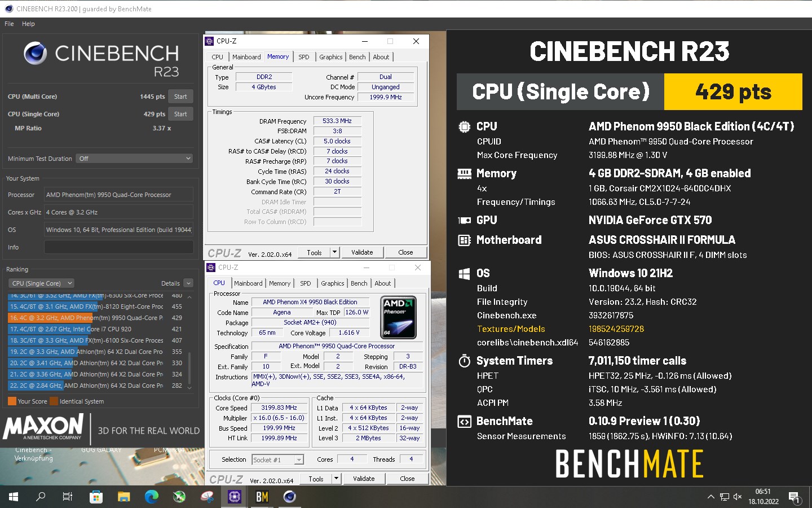Launch Microsoft Store from the taskbar
Screen dimensions: 812x508
pos(96,497)
